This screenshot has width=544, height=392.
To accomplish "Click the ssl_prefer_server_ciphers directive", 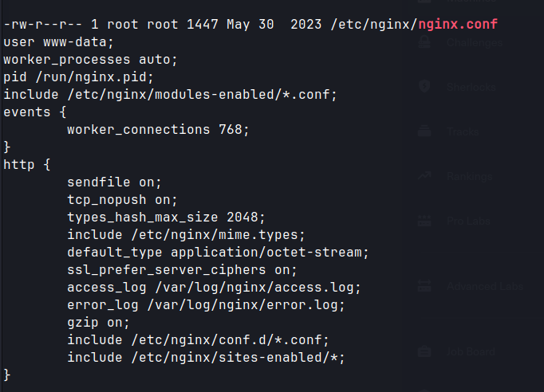I will coord(182,270).
